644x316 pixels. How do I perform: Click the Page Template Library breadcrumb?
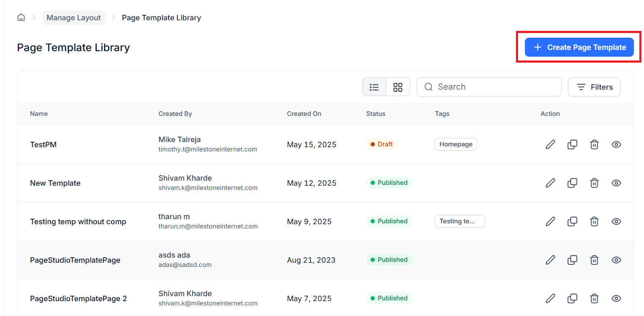click(161, 18)
